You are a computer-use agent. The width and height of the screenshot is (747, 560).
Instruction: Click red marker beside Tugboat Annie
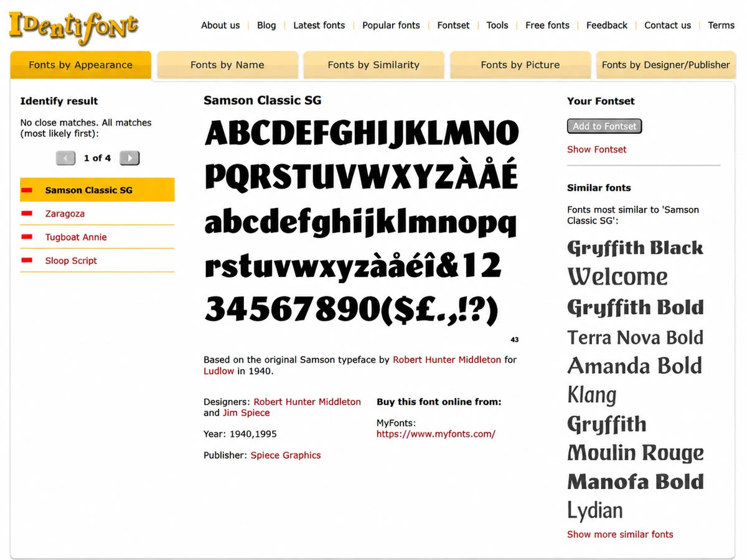click(x=27, y=237)
